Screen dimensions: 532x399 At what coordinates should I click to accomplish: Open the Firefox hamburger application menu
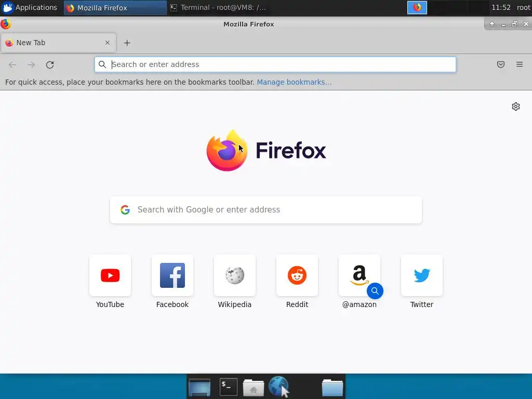point(519,64)
